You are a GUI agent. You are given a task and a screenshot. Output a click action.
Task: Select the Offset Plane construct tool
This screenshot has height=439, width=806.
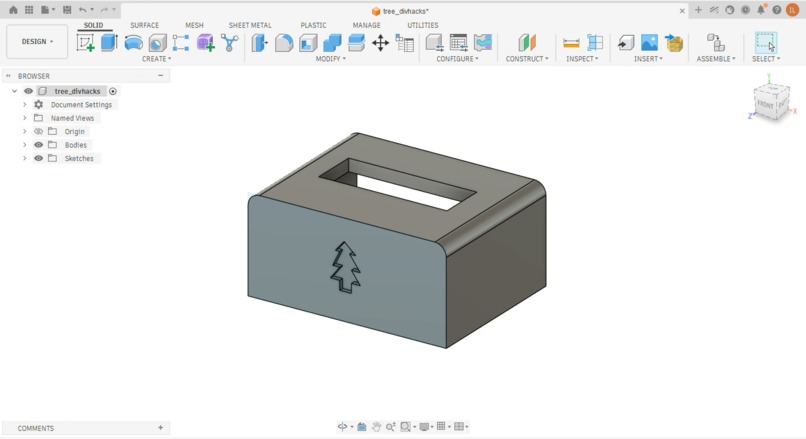tap(527, 43)
